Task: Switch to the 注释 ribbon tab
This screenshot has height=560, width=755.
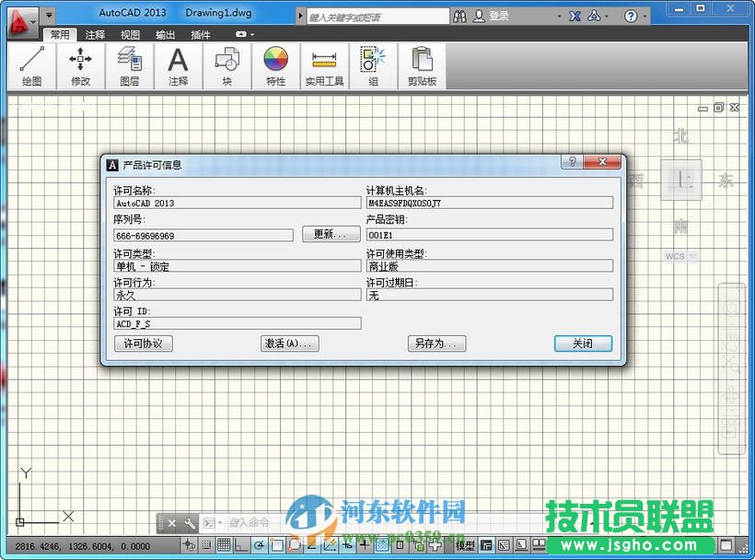Action: 95,34
